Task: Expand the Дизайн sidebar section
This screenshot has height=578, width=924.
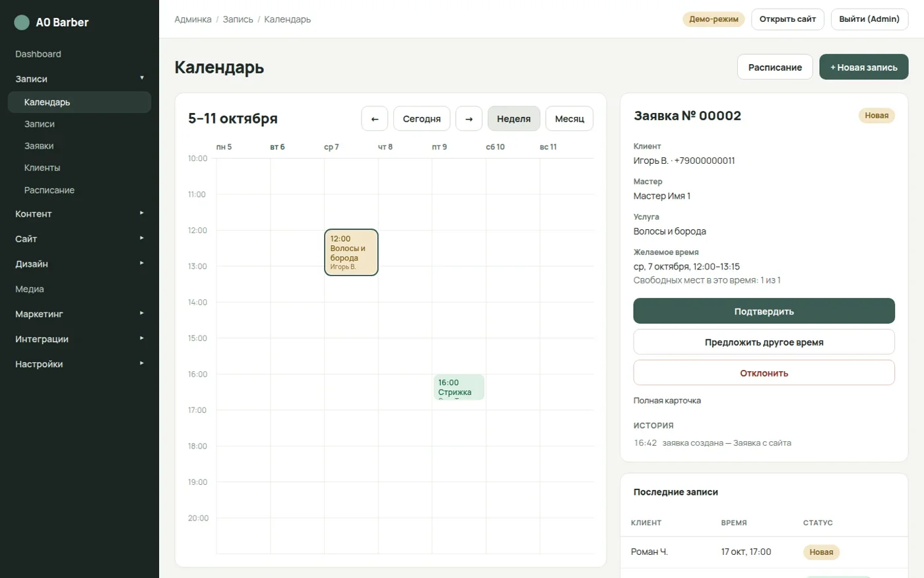Action: [x=79, y=264]
